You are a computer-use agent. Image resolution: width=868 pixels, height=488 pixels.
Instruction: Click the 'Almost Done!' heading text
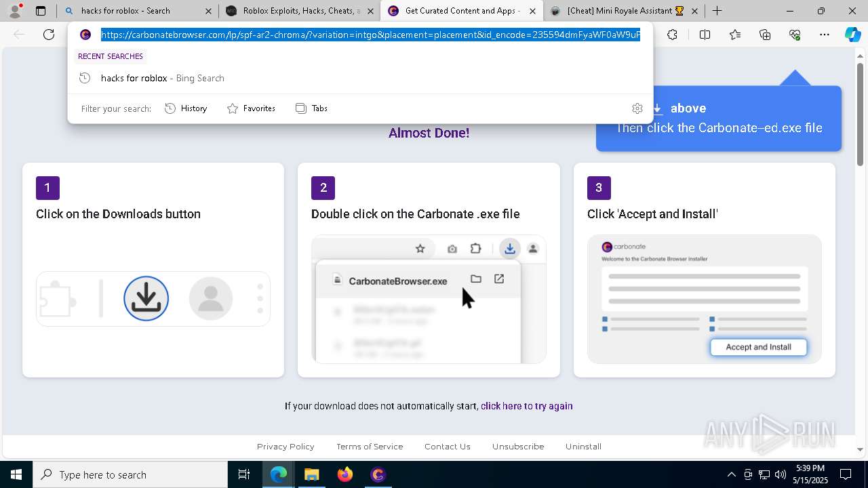tap(429, 133)
